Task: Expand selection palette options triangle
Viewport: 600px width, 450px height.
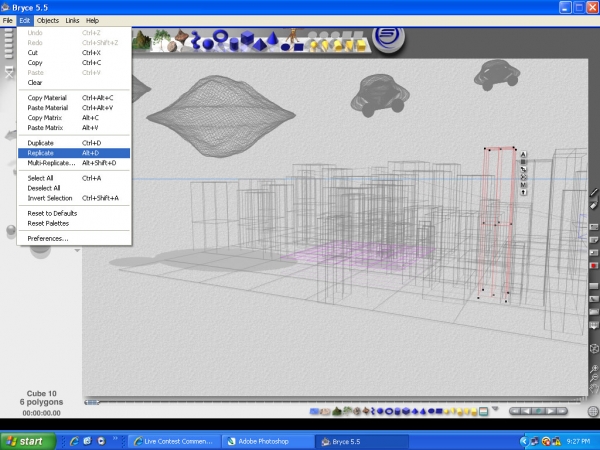Action: point(495,409)
